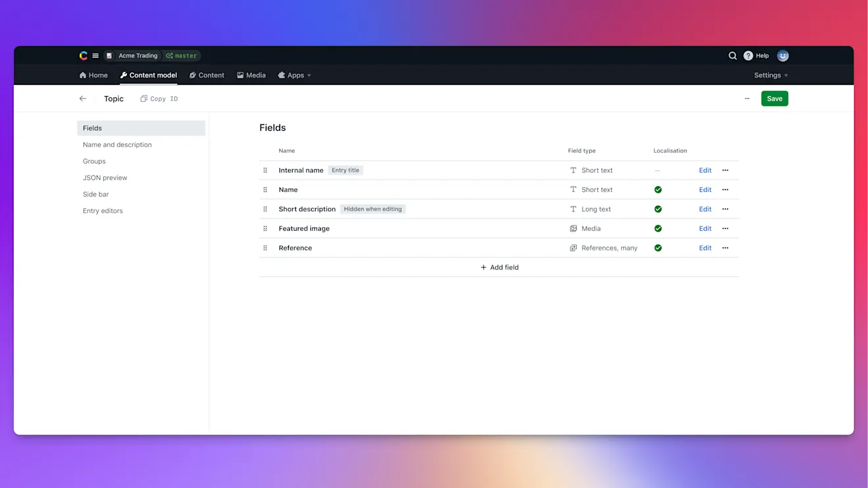Open the hamburger menu icon
The width and height of the screenshot is (868, 488).
pyautogui.click(x=95, y=56)
